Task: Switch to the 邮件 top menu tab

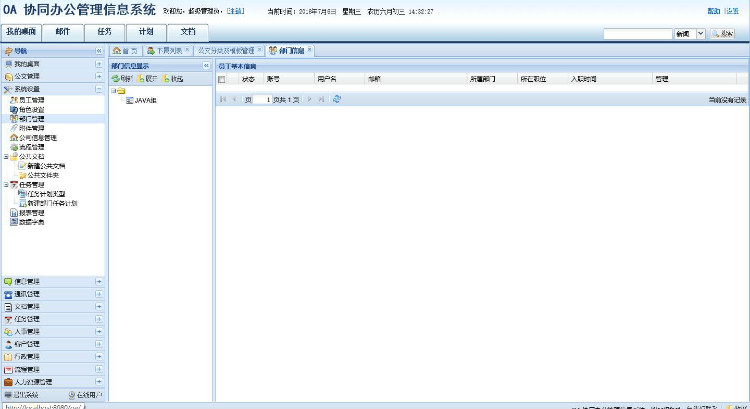Action: 63,31
